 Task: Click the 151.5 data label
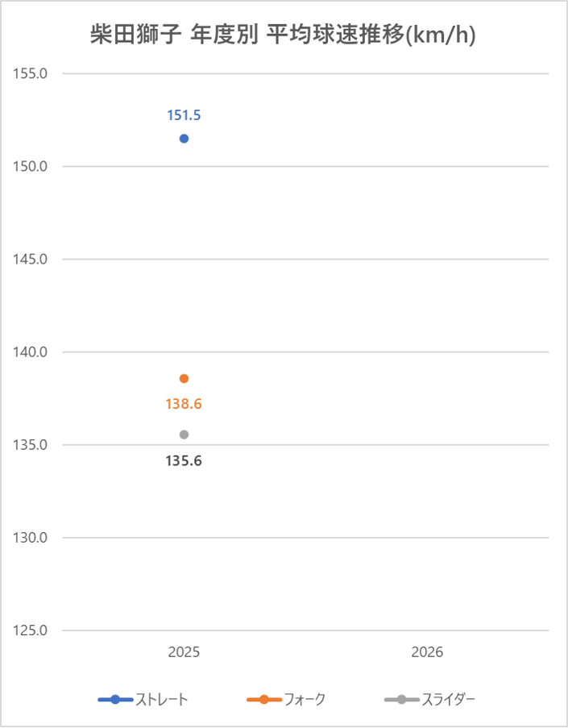pyautogui.click(x=184, y=115)
